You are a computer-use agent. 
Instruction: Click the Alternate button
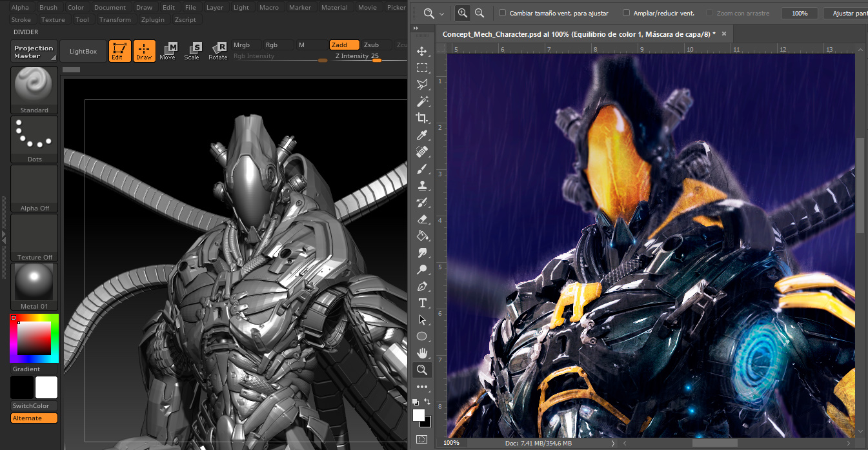coord(34,418)
